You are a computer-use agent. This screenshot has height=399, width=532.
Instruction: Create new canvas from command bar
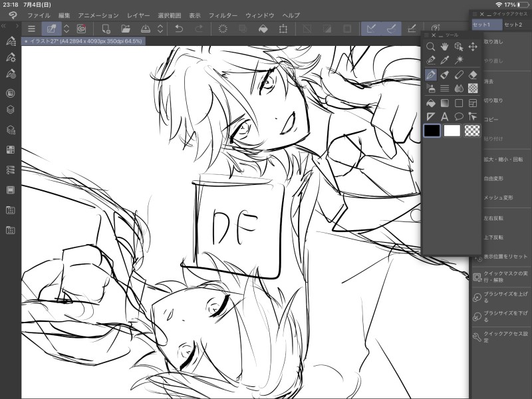pos(106,29)
